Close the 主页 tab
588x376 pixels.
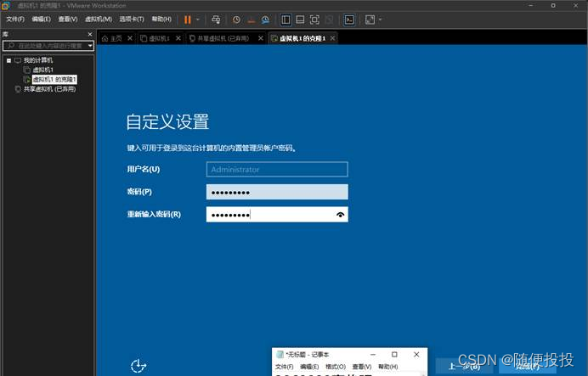pos(130,38)
